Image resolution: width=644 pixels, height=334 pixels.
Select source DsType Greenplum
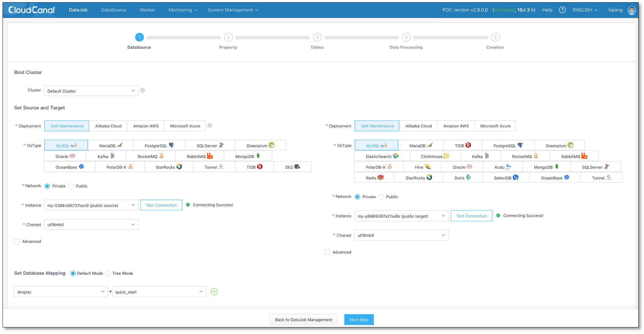point(260,145)
